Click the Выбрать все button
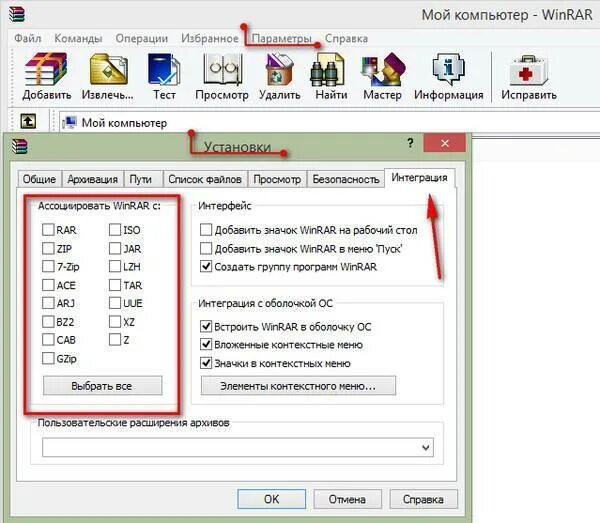The width and height of the screenshot is (600, 523). (102, 386)
